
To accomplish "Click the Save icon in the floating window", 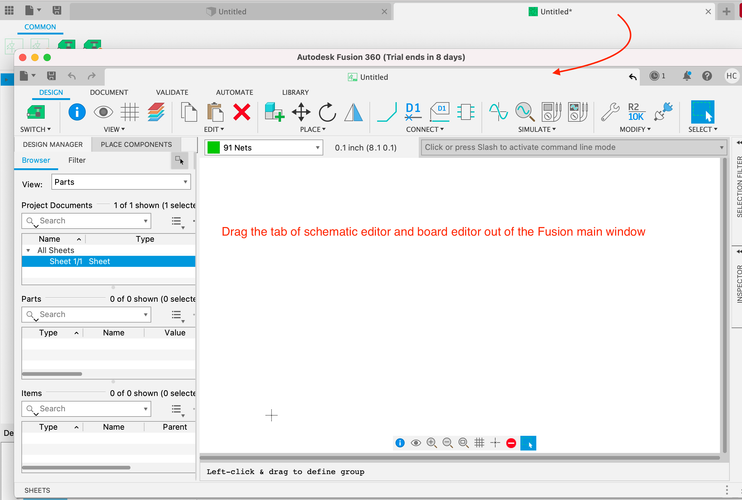I will point(51,76).
